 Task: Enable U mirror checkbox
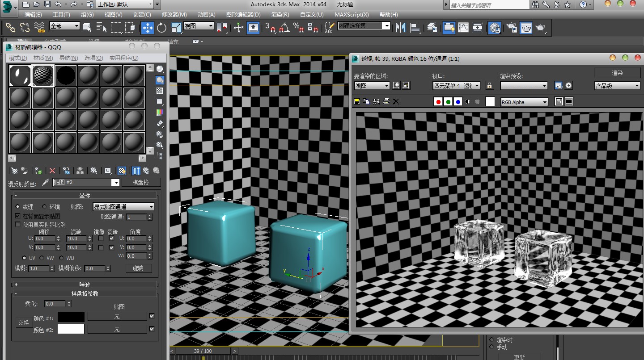pos(101,239)
